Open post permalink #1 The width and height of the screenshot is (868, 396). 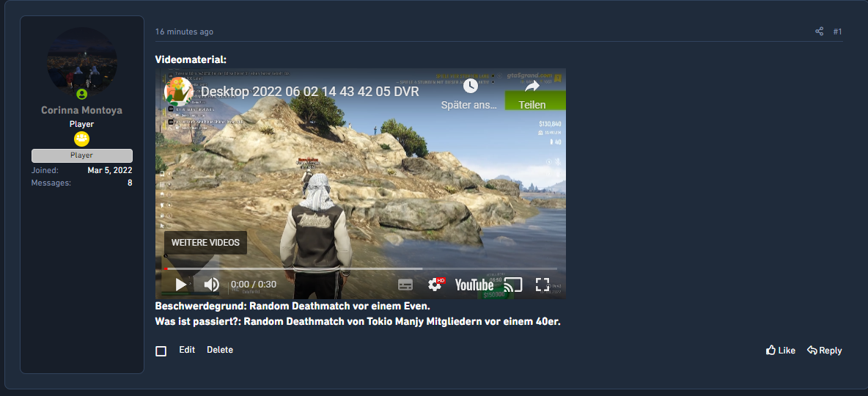tap(837, 32)
